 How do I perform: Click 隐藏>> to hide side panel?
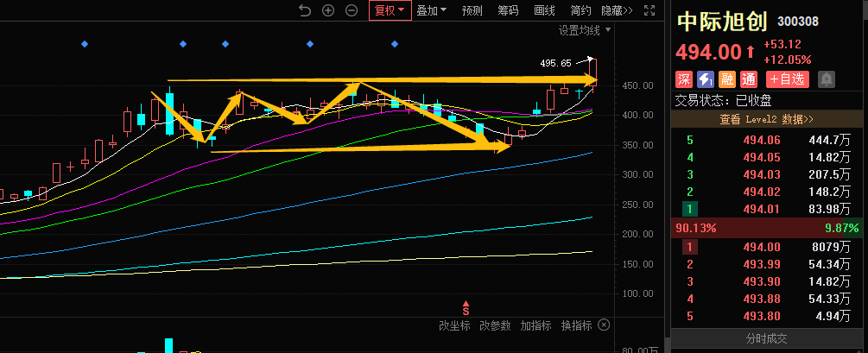coord(617,10)
